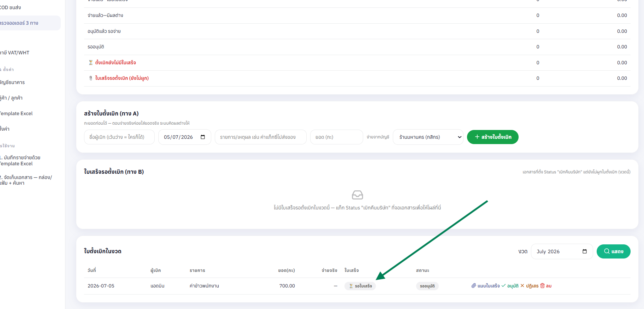Click the อนุมัติ approve link
This screenshot has height=309, width=644.
(x=510, y=286)
